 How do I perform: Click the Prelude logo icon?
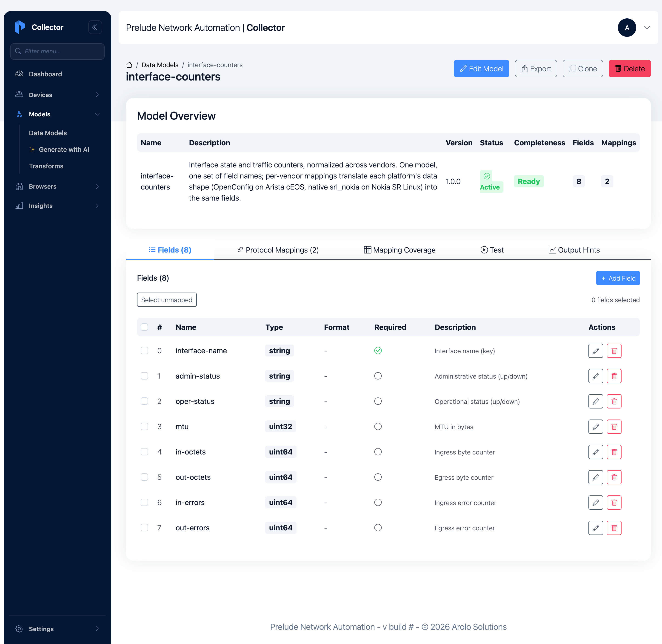20,27
